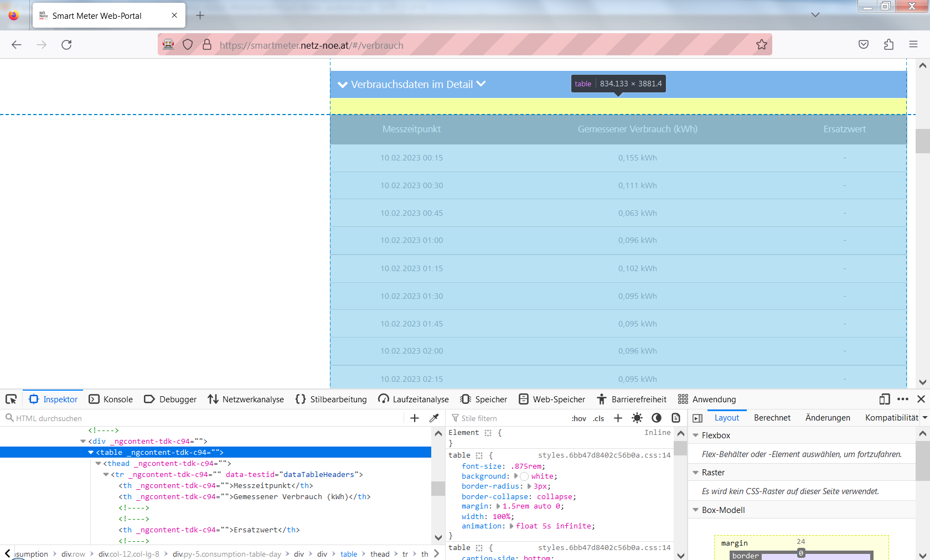Toggle responsive design mode icon

pyautogui.click(x=885, y=399)
